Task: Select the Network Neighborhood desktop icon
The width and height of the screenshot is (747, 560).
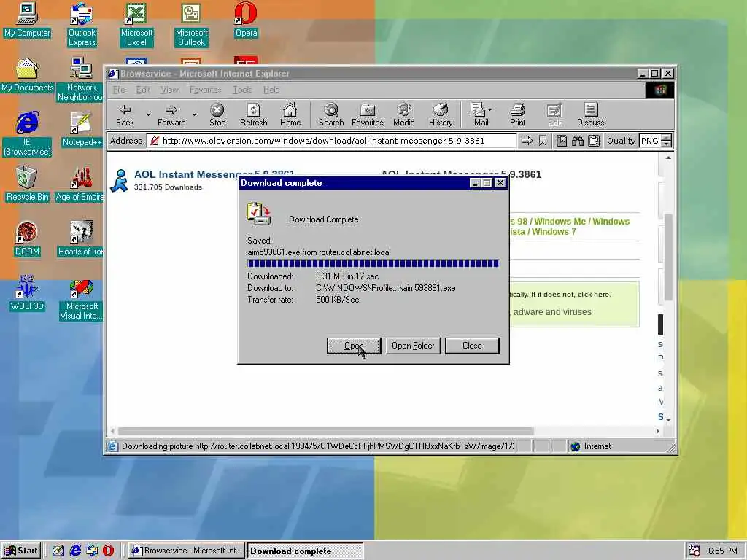Action: click(x=80, y=79)
